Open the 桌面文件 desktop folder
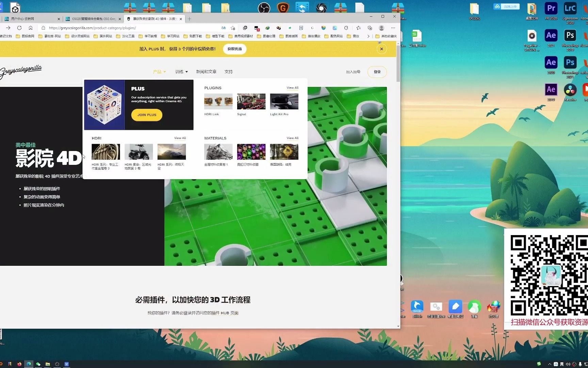The image size is (588, 368). pos(532,11)
